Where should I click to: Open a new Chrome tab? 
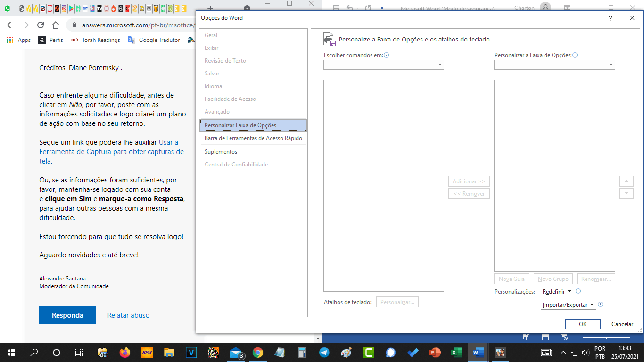pos(210,8)
